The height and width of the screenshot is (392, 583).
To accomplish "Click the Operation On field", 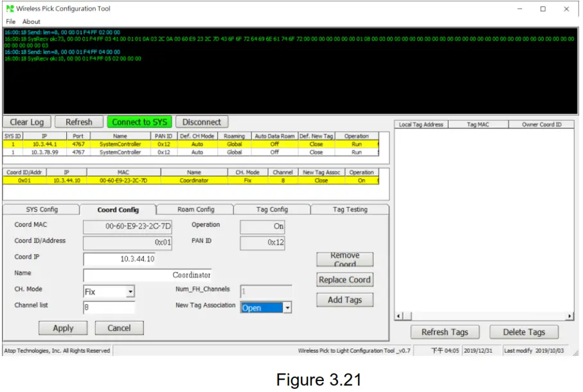I will 262,226.
